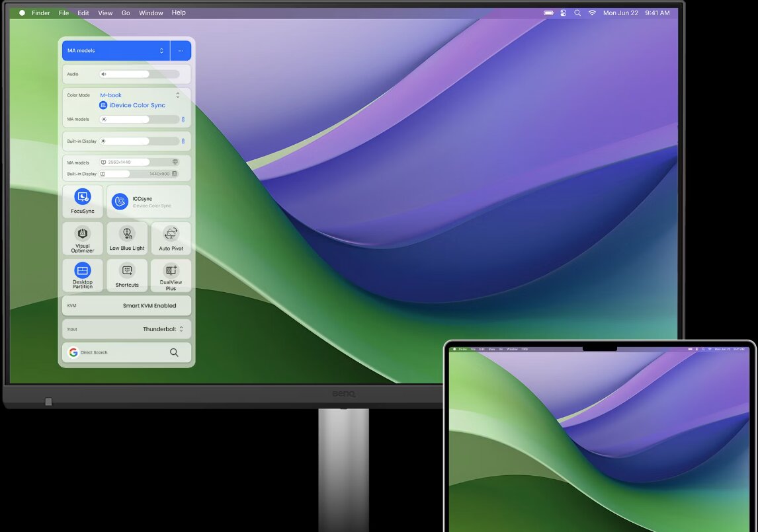Open the Edit menu

pos(83,13)
